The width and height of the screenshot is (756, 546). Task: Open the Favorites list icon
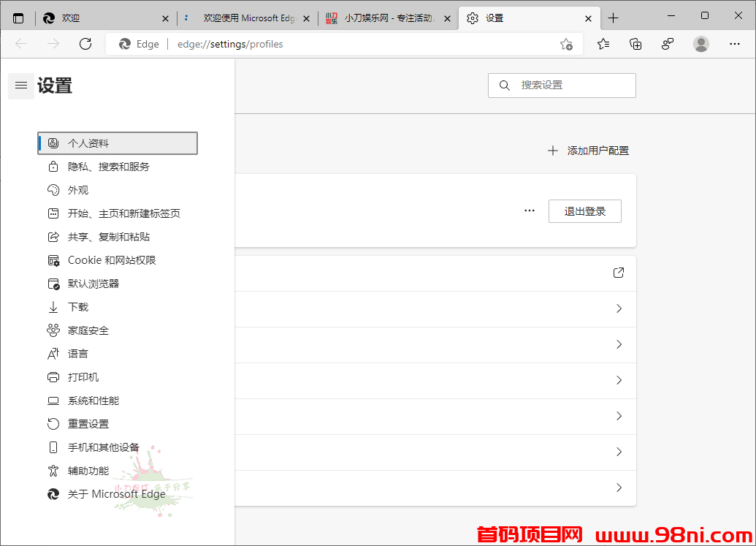point(603,44)
